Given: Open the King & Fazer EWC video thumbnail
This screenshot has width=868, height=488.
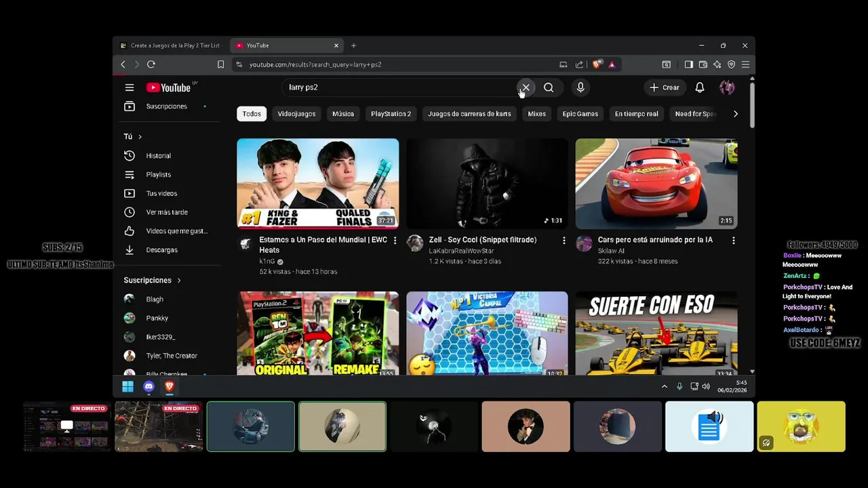Looking at the screenshot, I should [x=317, y=184].
